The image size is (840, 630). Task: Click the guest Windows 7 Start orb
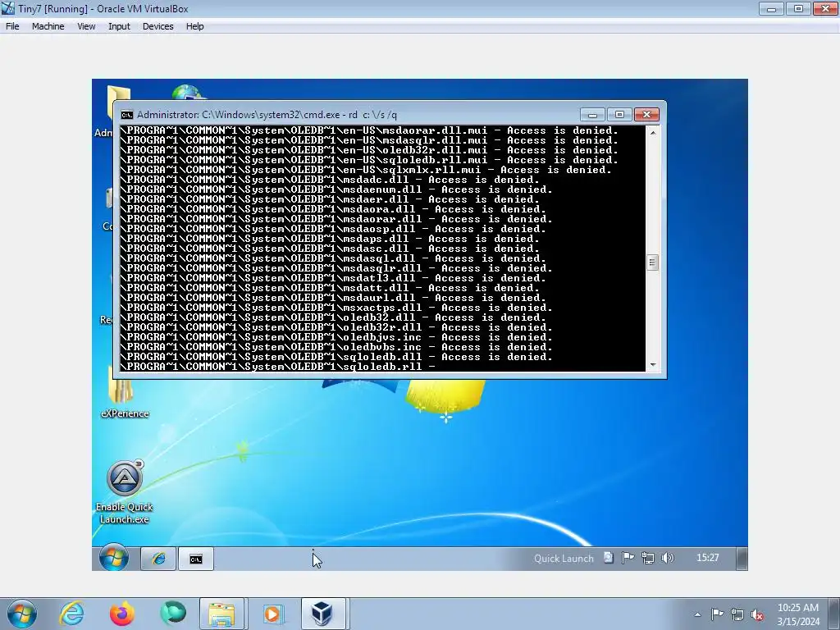113,558
